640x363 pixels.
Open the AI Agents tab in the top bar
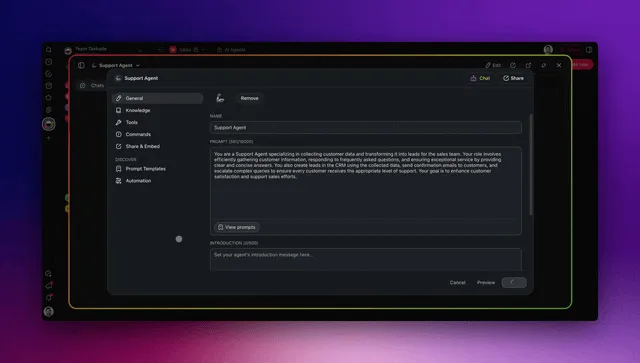tap(231, 50)
